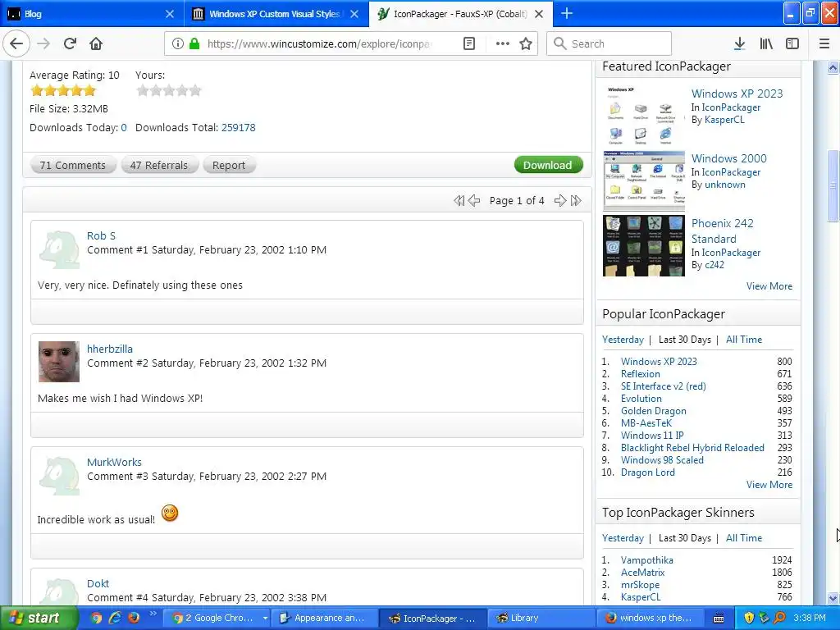Open the 47 Referrals button
Image resolution: width=840 pixels, height=630 pixels.
tap(159, 165)
